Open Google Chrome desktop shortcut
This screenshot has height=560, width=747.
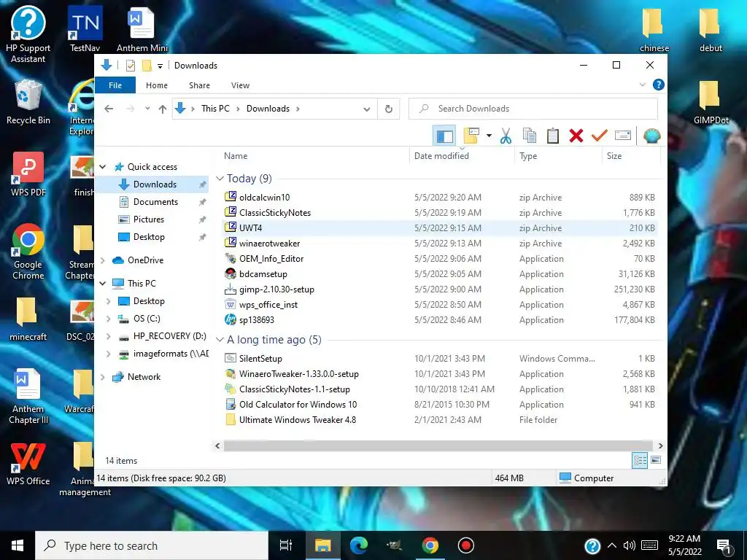tap(28, 251)
